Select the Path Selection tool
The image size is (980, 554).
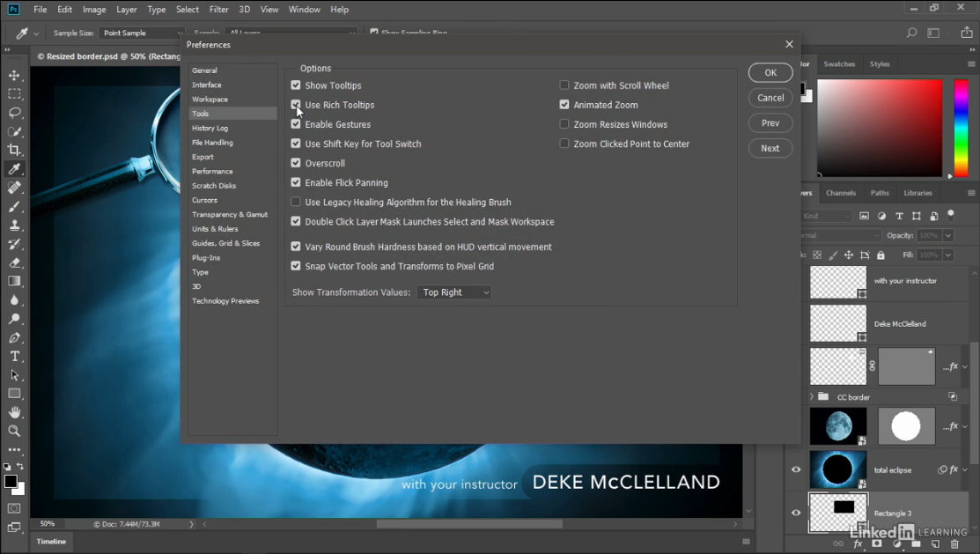tap(14, 375)
